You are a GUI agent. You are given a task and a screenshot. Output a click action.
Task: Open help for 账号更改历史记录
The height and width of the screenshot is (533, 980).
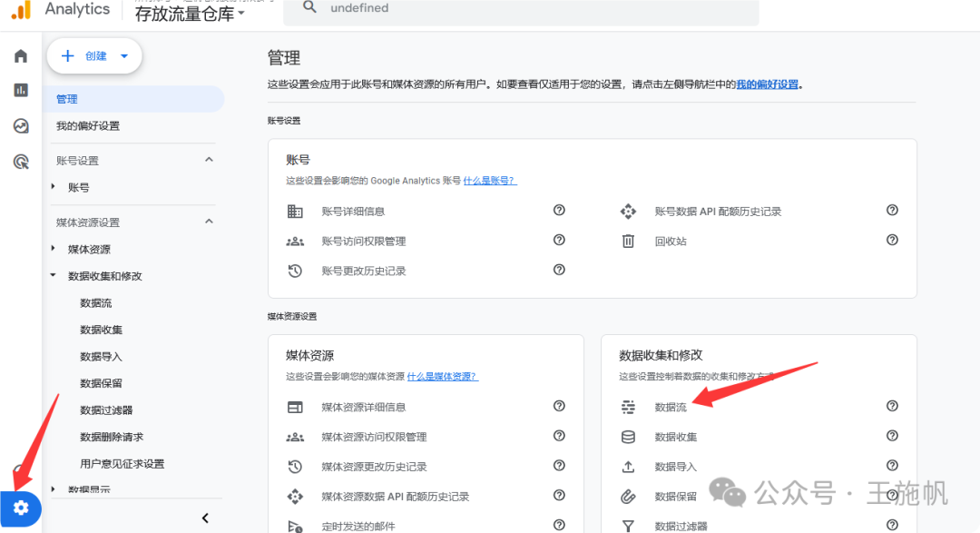coord(559,270)
